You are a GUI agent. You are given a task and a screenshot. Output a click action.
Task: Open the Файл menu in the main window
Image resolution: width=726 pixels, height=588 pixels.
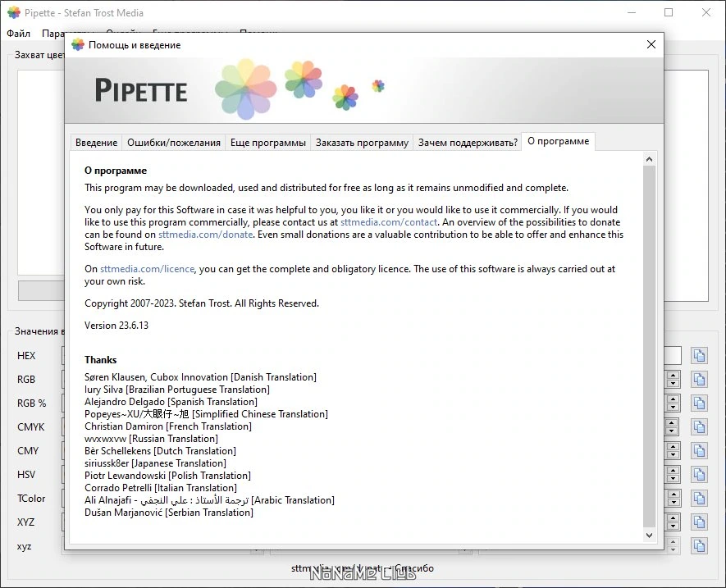tap(19, 34)
